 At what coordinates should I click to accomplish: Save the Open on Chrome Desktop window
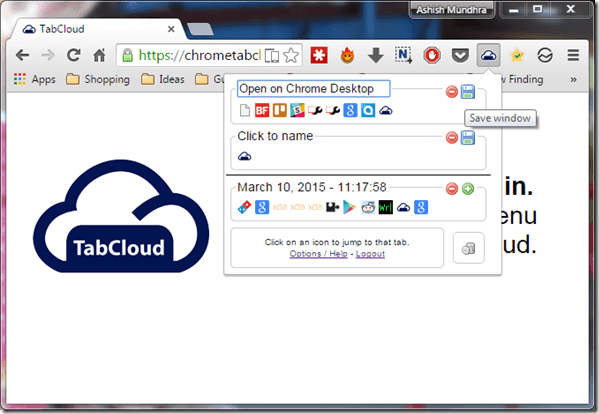(x=468, y=92)
